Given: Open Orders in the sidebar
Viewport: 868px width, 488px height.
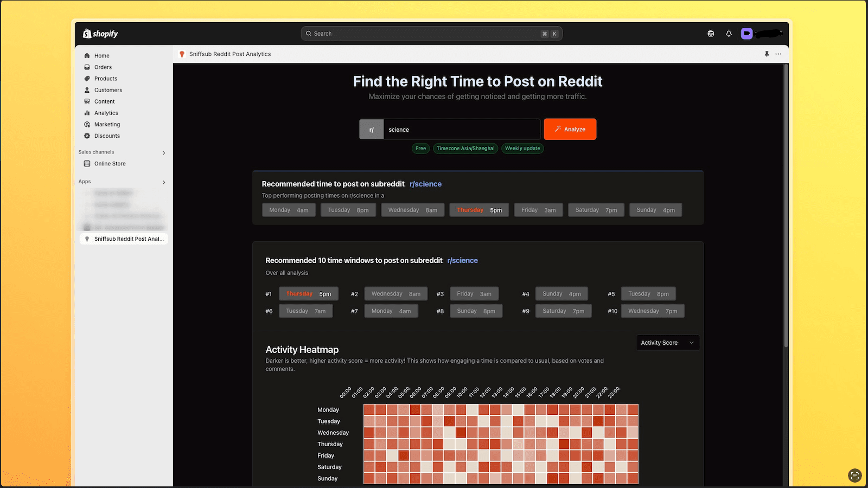Looking at the screenshot, I should point(103,67).
